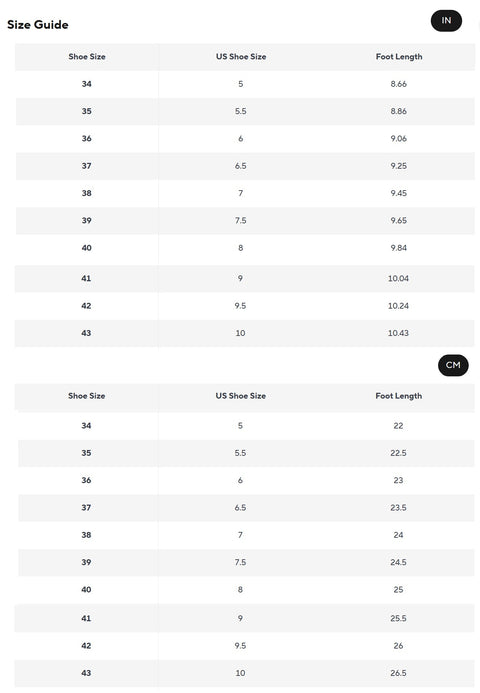This screenshot has height=693, width=480.
Task: Click foot length 8.86 cell
Action: (398, 111)
